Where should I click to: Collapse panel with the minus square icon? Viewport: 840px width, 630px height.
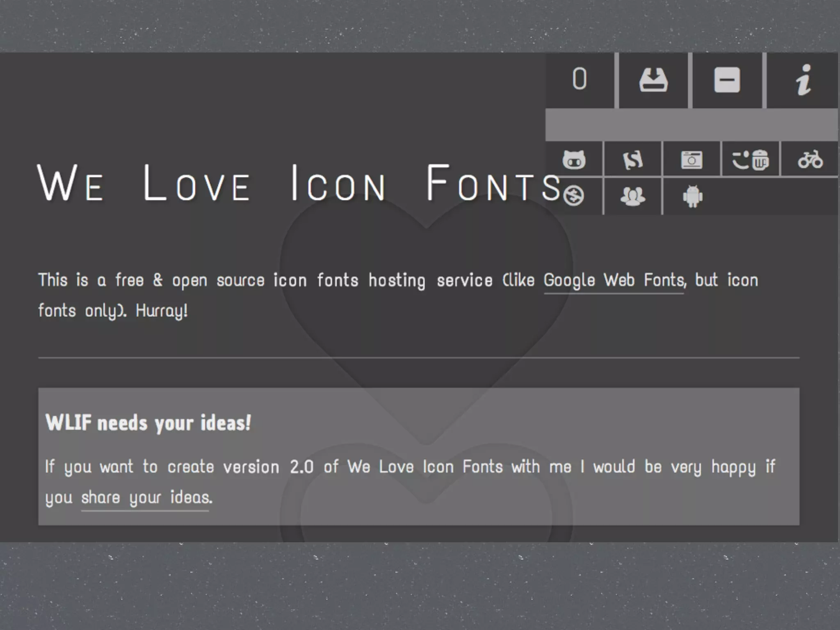727,80
